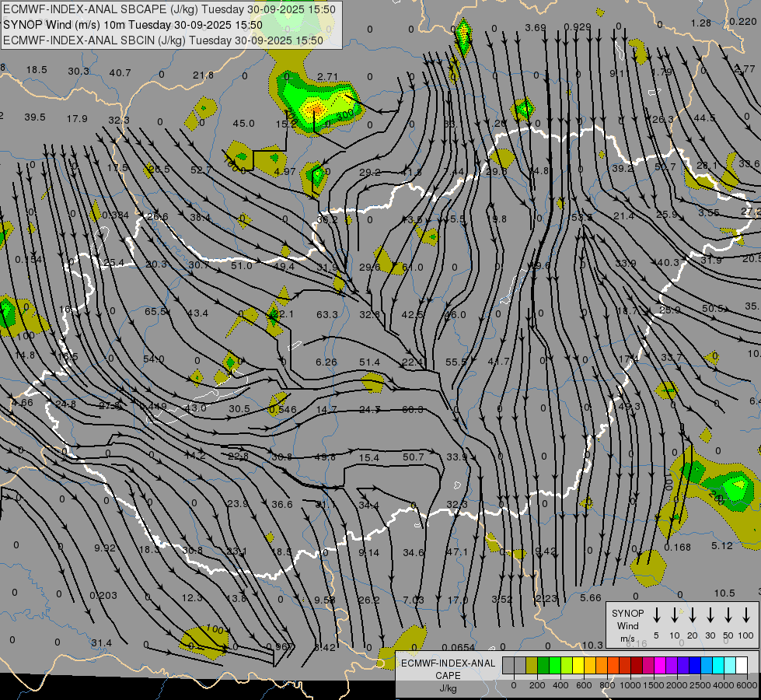Image resolution: width=761 pixels, height=700 pixels.
Task: Click the wind legend arrow labeled 10
Action: coord(675,614)
